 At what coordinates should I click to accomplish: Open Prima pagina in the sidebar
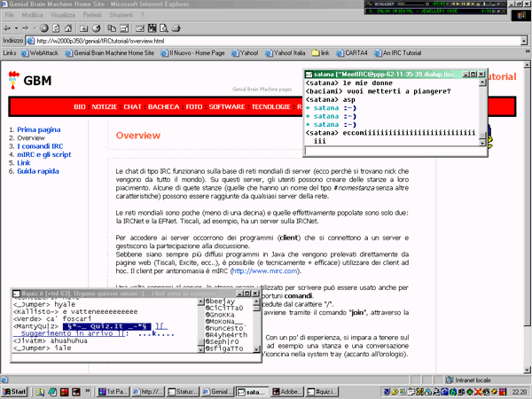coord(39,129)
